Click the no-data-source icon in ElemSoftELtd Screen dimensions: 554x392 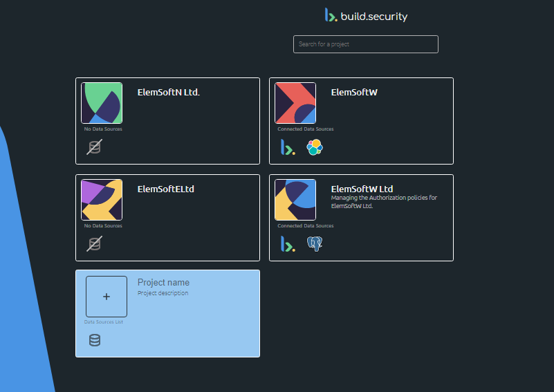[x=94, y=243]
